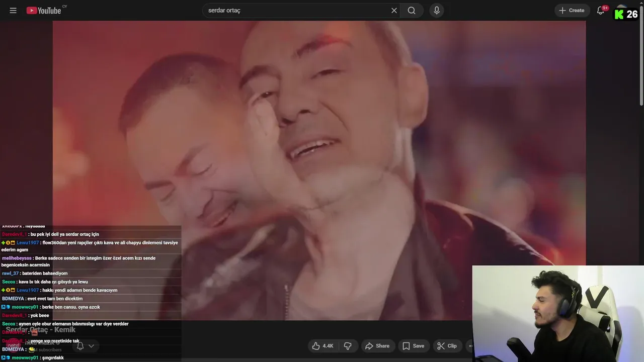Click melihebeysss message 'Berke sadece senden'
This screenshot has width=644, height=362.
78,261
